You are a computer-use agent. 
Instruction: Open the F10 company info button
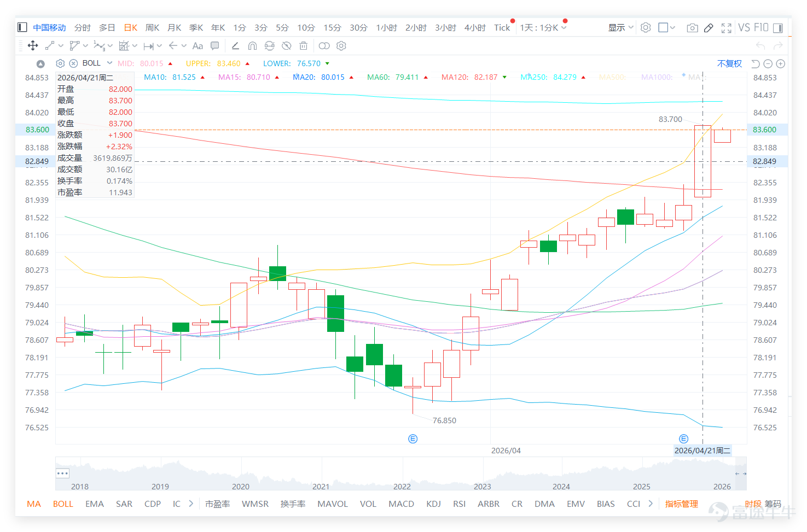pos(761,27)
